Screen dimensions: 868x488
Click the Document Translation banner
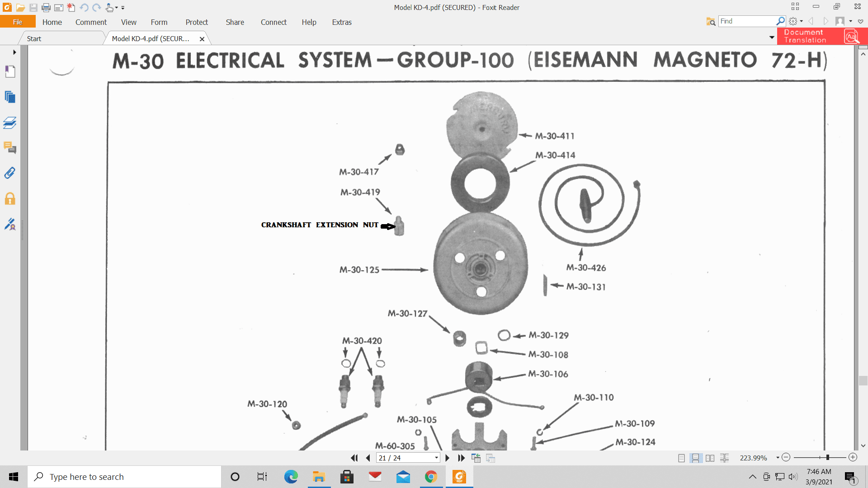[x=822, y=36]
